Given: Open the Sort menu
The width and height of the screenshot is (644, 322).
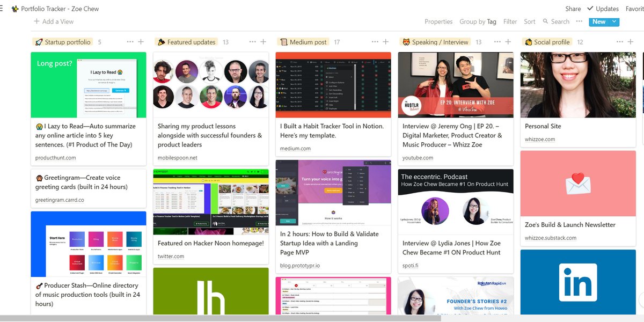Looking at the screenshot, I should pyautogui.click(x=530, y=21).
